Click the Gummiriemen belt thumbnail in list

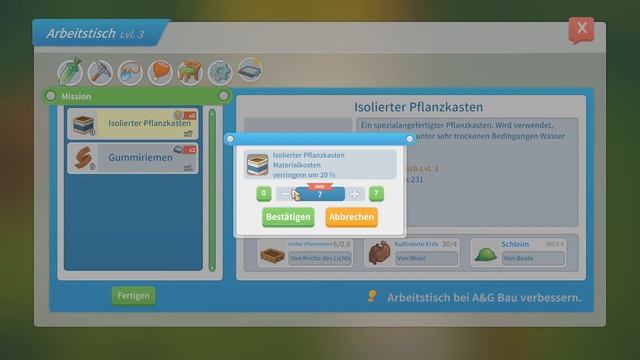(83, 158)
